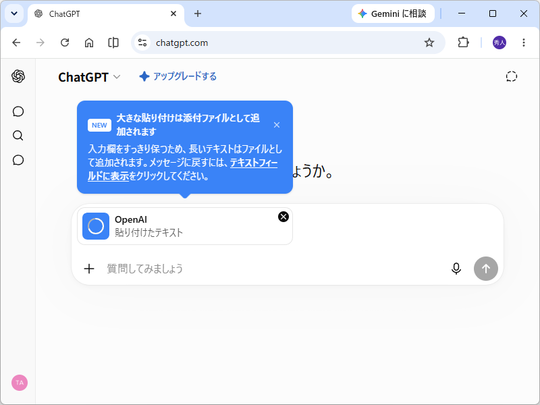This screenshot has height=405, width=540.
Task: Dismiss the blue NEW tooltip with its X
Action: point(277,125)
